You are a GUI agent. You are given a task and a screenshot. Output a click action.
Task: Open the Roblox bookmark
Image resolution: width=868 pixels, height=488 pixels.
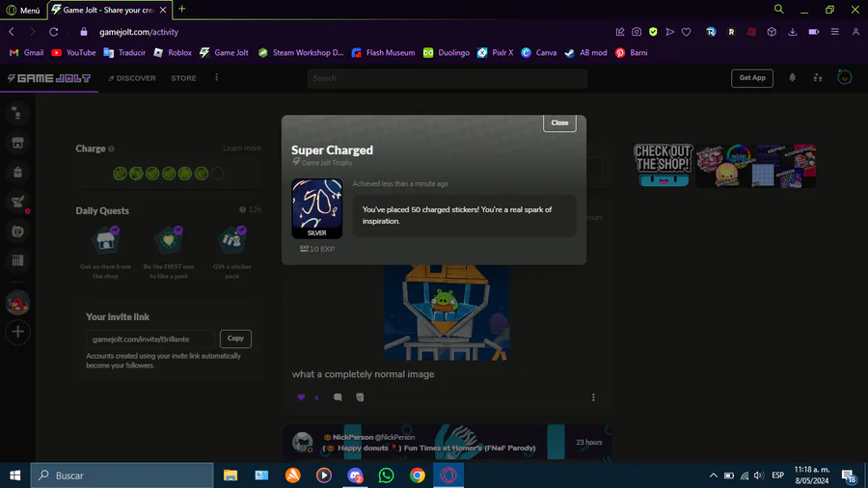coord(173,53)
